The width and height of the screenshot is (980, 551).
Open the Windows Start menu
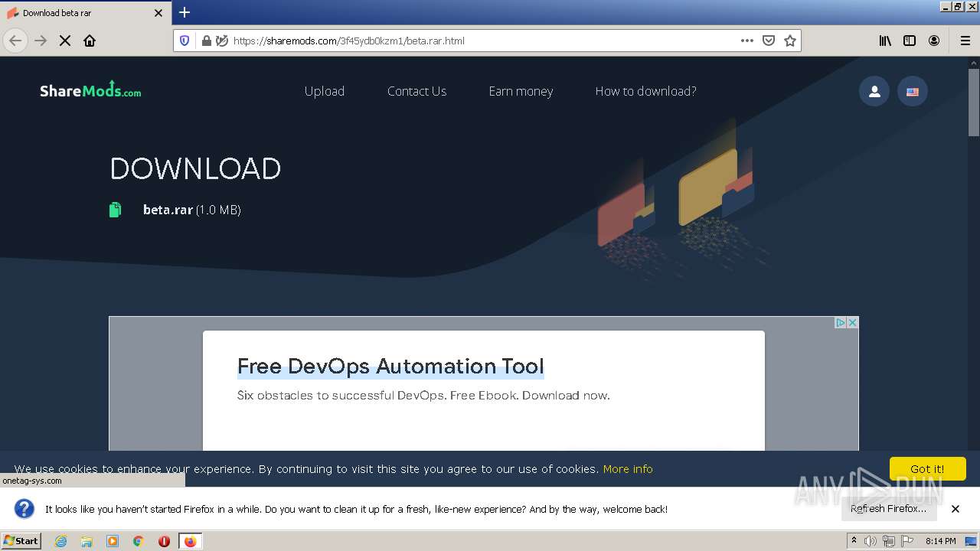point(21,541)
